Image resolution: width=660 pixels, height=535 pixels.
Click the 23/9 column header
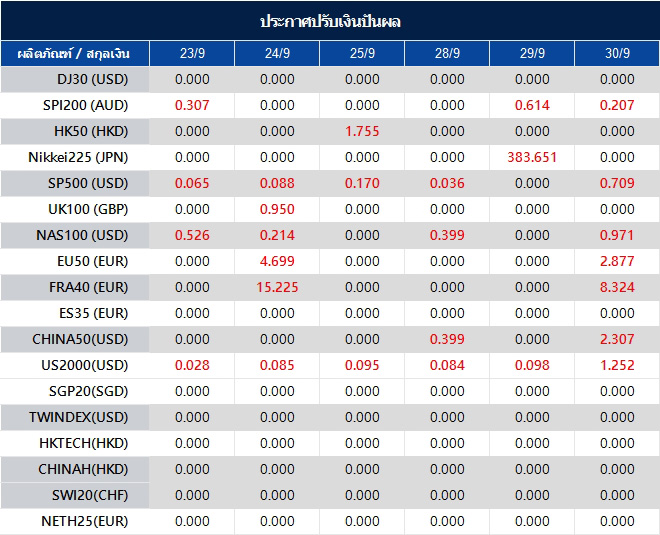click(x=192, y=53)
